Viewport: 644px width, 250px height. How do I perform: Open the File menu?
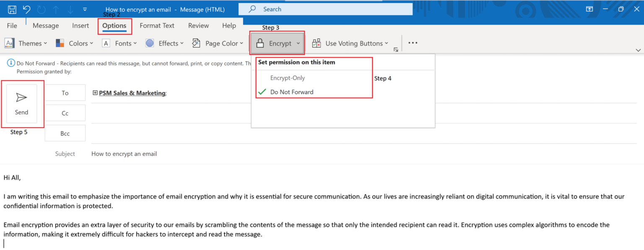pos(11,26)
